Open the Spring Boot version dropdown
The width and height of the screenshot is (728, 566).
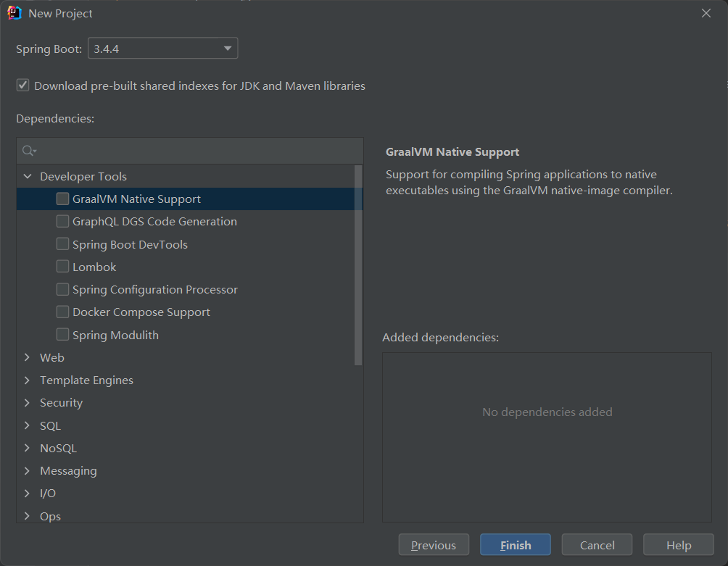tap(163, 49)
